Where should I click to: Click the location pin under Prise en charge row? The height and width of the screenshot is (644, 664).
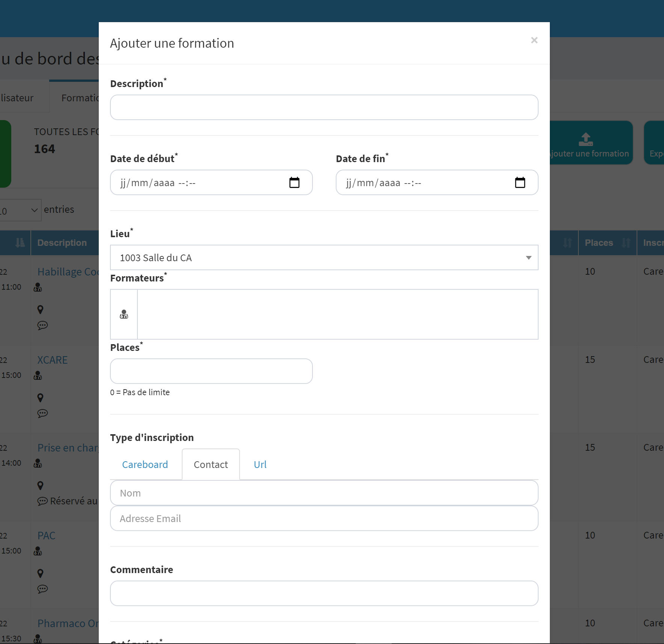click(41, 486)
